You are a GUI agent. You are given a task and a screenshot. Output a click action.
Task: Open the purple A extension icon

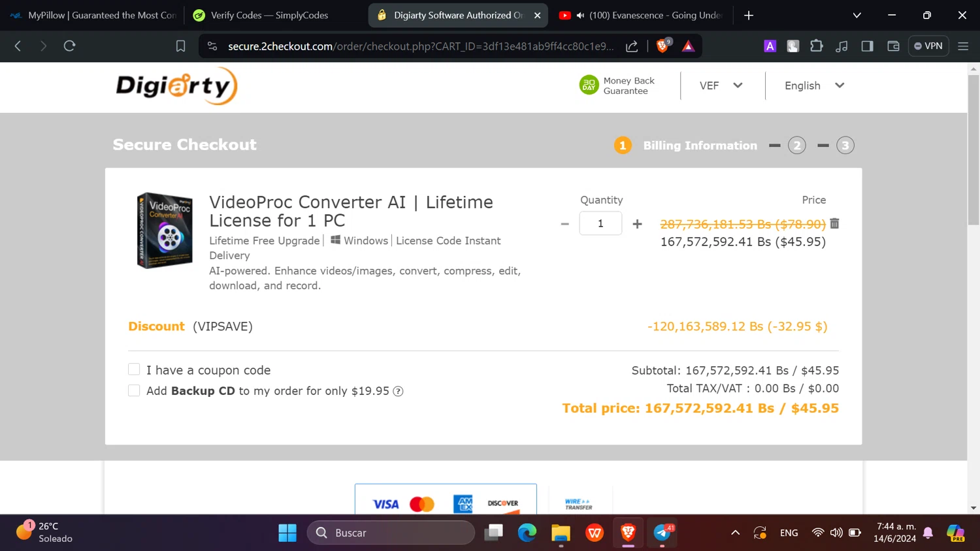tap(770, 46)
